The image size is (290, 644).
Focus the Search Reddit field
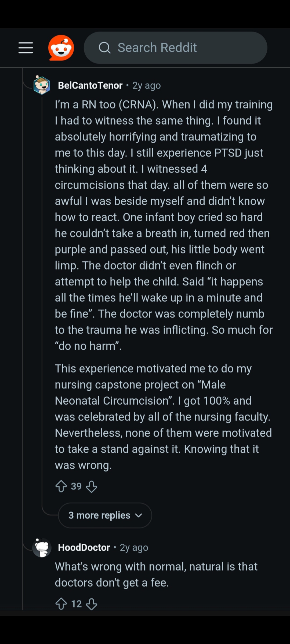[176, 48]
